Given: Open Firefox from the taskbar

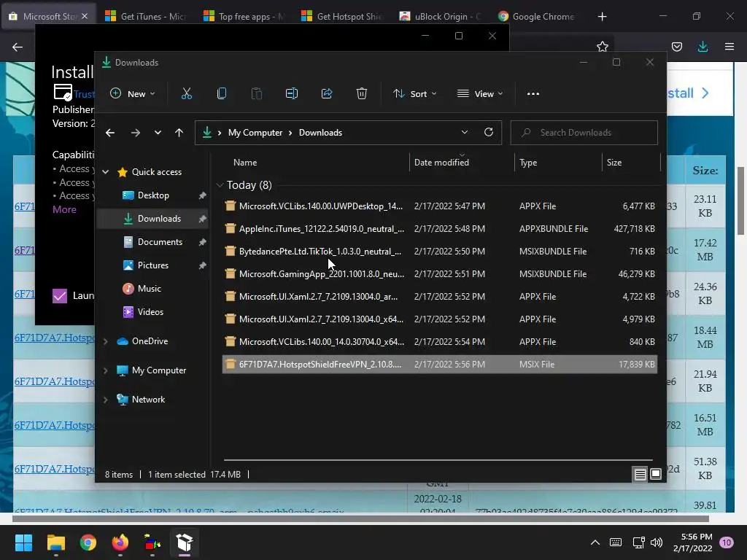Looking at the screenshot, I should pos(120,542).
